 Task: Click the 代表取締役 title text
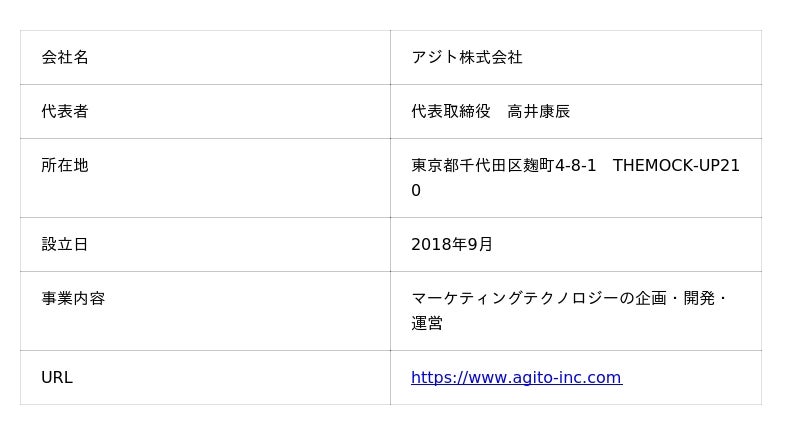point(451,112)
